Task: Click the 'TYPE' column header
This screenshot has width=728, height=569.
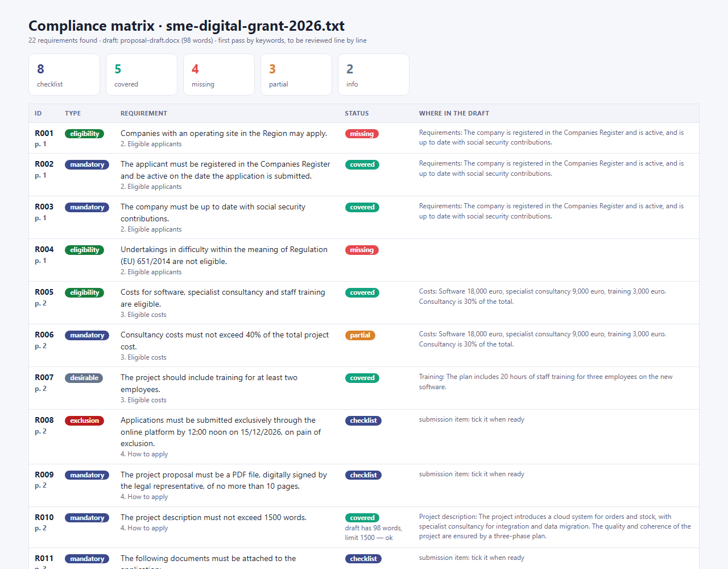Action: pos(73,113)
